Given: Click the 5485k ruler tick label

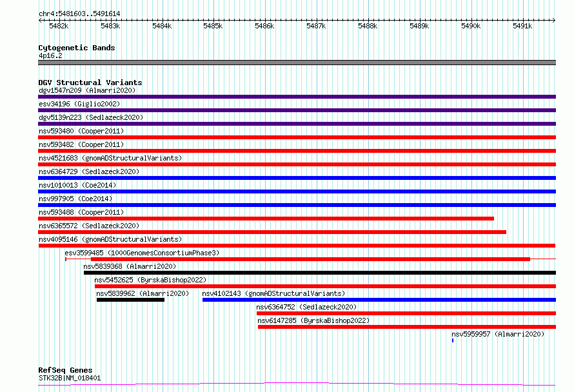Looking at the screenshot, I should click(x=213, y=26).
